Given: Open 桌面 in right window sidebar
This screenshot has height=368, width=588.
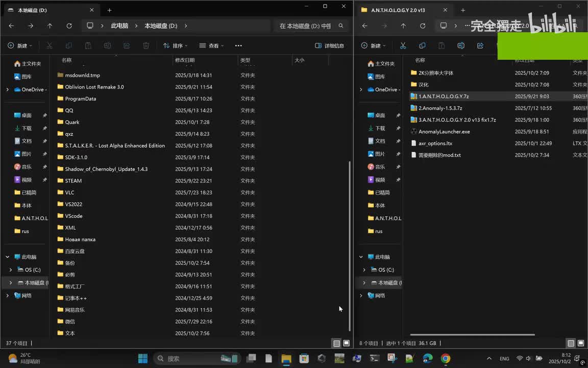Looking at the screenshot, I should [381, 116].
